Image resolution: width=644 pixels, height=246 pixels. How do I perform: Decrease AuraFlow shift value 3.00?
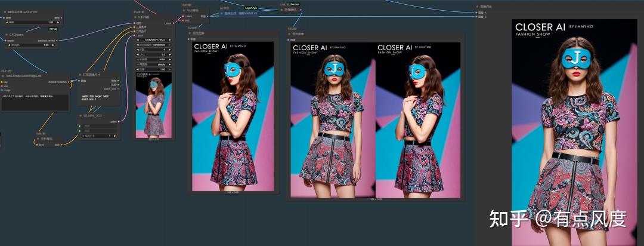click(7, 22)
